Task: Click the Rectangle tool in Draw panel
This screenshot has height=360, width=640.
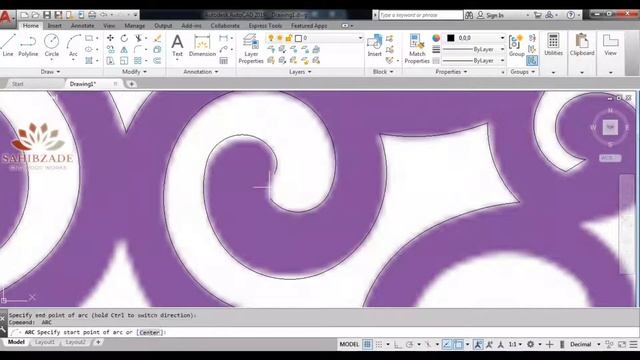Action: (89, 38)
